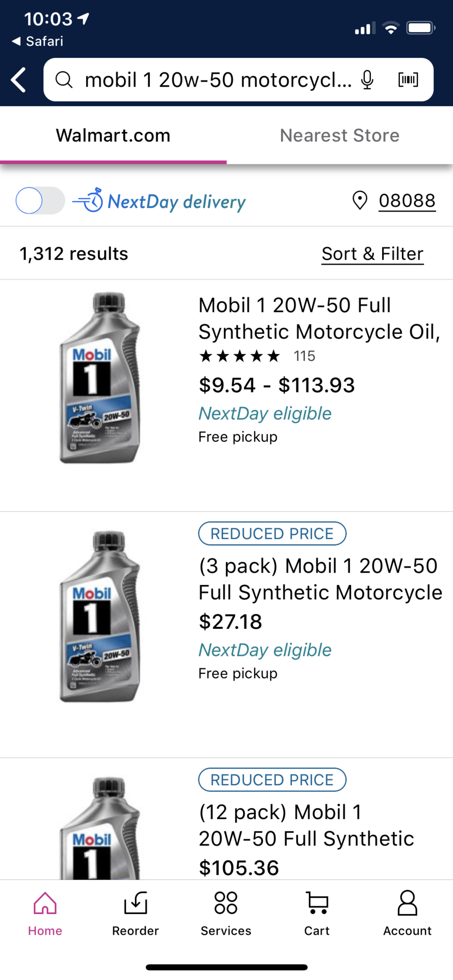Screen dimensions: 453x980
Task: Open Mobil 1 20W-50 Full Synthetic Motorcycle Oil
Action: coord(319,318)
